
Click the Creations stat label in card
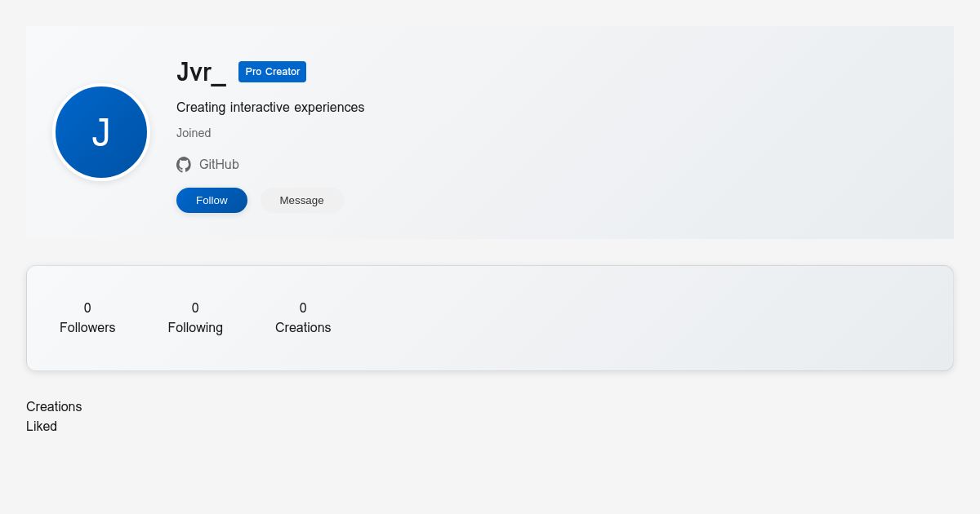[x=303, y=327]
